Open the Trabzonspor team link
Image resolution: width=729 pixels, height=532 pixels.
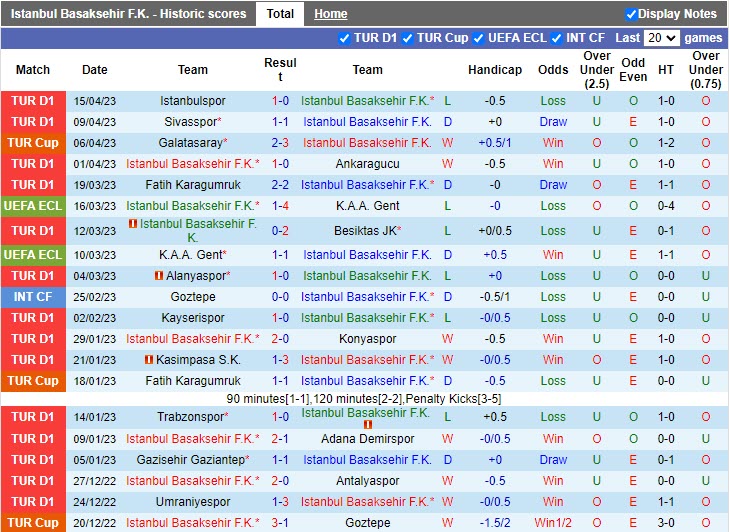point(191,417)
